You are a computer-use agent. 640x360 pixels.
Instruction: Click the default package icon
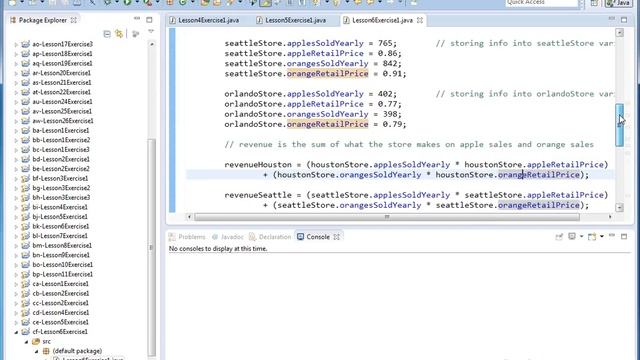46,351
